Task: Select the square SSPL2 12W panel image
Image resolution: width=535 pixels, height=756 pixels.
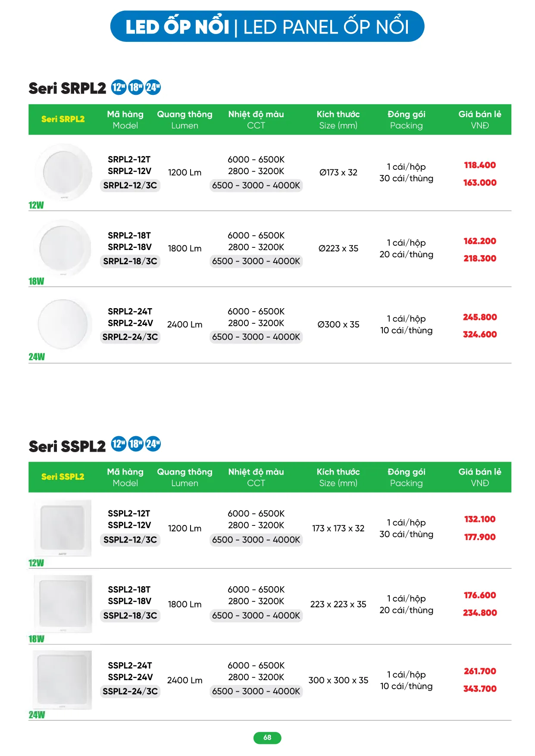Action: (63, 528)
